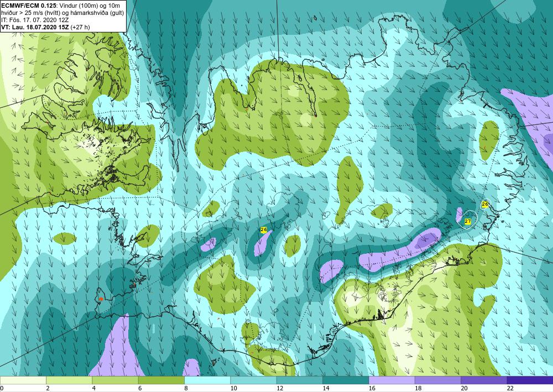Click the legend scale number 22

[510, 388]
